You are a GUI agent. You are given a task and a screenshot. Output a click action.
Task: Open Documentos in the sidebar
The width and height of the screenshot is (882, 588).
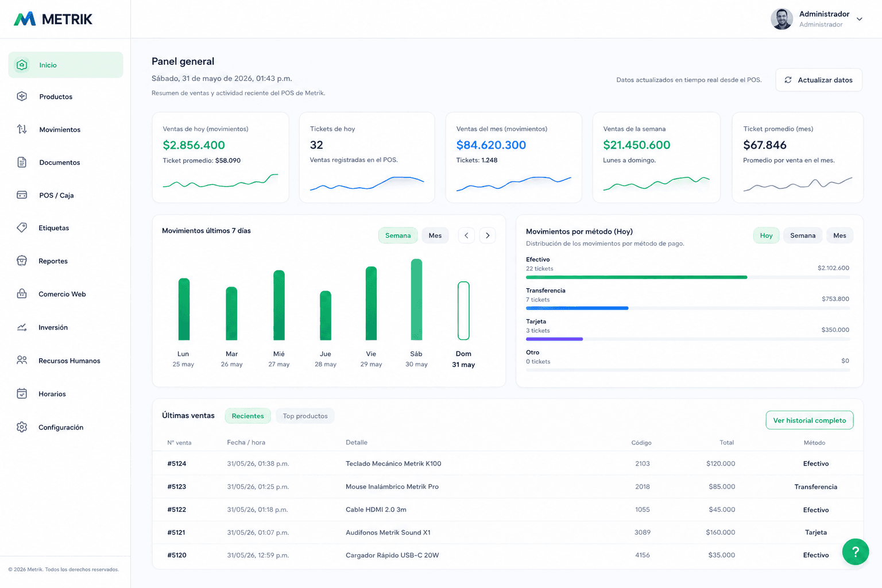coord(65,162)
